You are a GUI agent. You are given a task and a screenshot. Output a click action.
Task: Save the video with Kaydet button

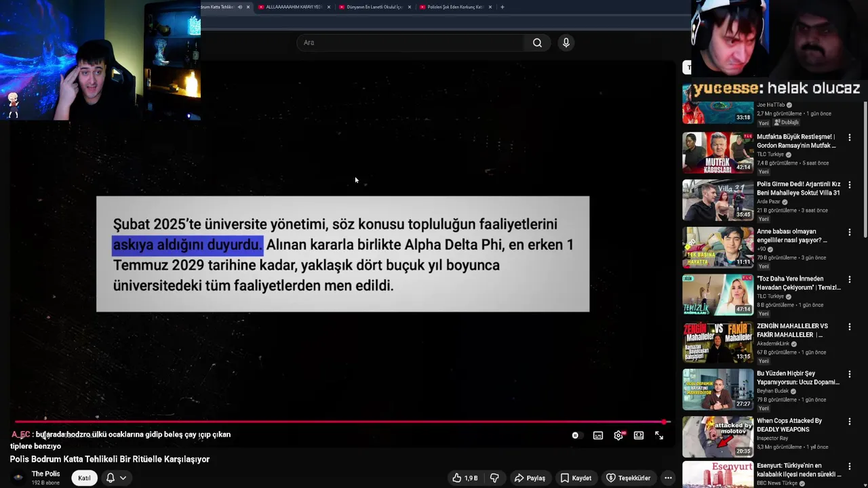pyautogui.click(x=576, y=478)
